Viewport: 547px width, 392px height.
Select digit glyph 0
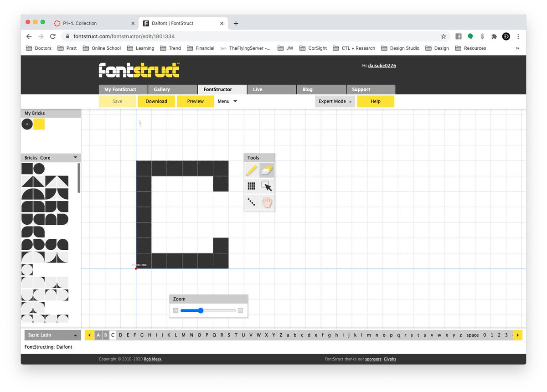485,335
